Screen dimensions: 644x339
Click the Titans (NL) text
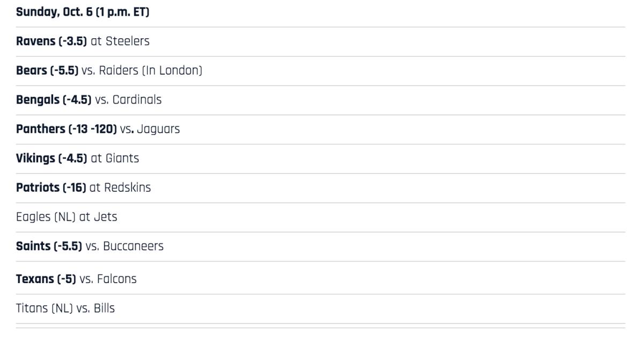click(x=44, y=308)
